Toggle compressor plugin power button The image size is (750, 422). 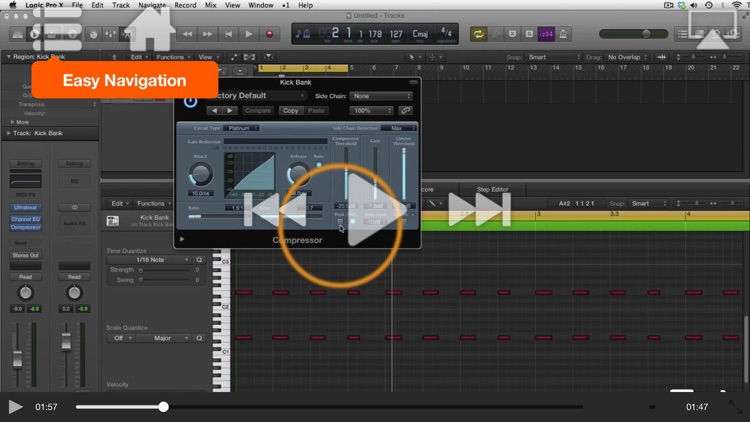pos(190,101)
